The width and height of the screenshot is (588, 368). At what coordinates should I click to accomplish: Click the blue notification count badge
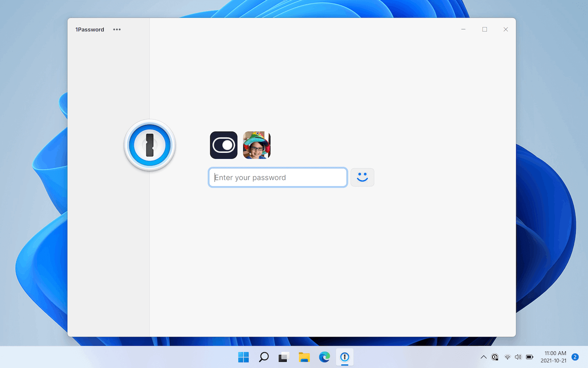tap(575, 357)
